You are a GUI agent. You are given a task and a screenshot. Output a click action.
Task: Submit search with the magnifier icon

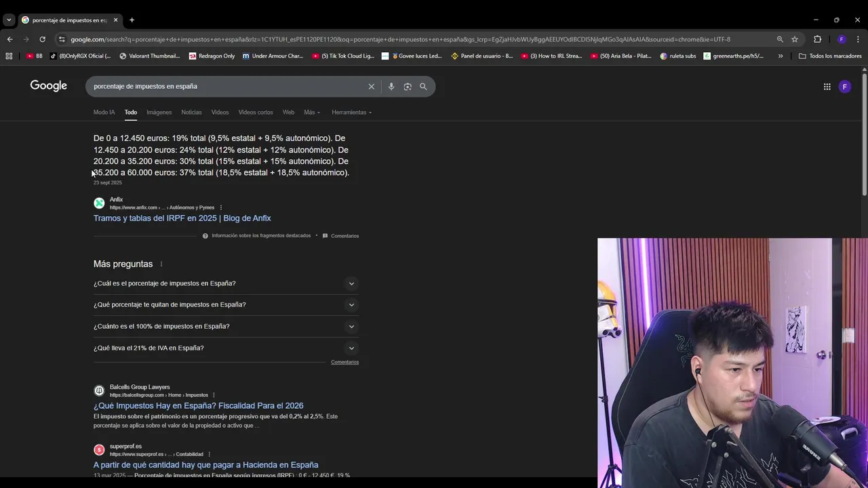(423, 86)
